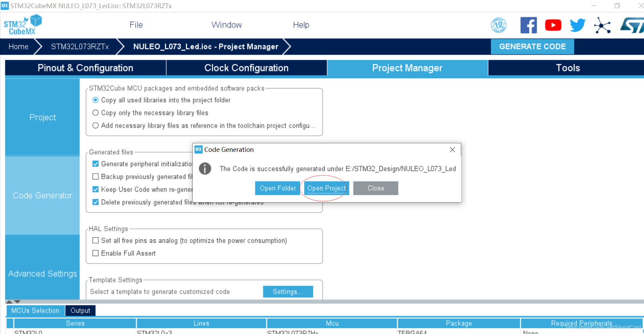Toggle Keep User Code when re-generating checkbox
The image size is (644, 334).
click(96, 189)
